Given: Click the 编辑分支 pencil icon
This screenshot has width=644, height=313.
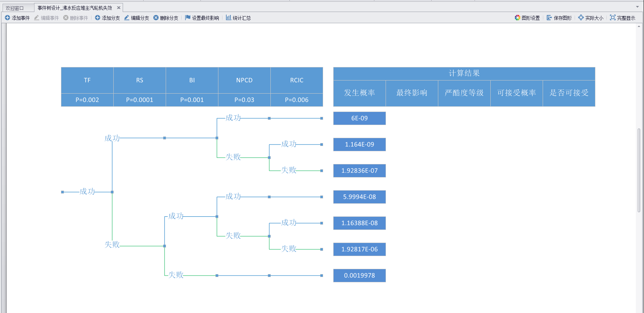Looking at the screenshot, I should (x=127, y=18).
